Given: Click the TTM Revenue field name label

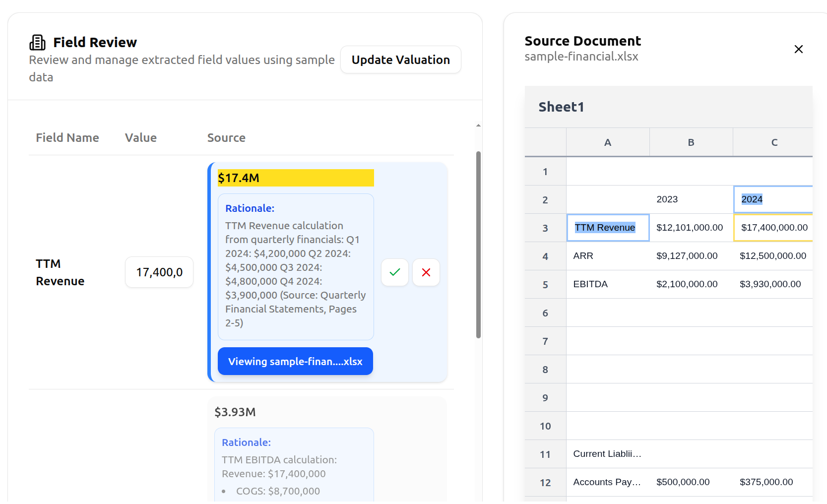Looking at the screenshot, I should point(60,272).
